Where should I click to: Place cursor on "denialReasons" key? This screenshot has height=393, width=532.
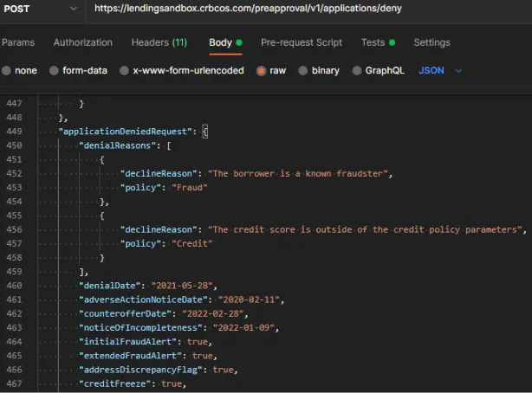click(x=120, y=145)
